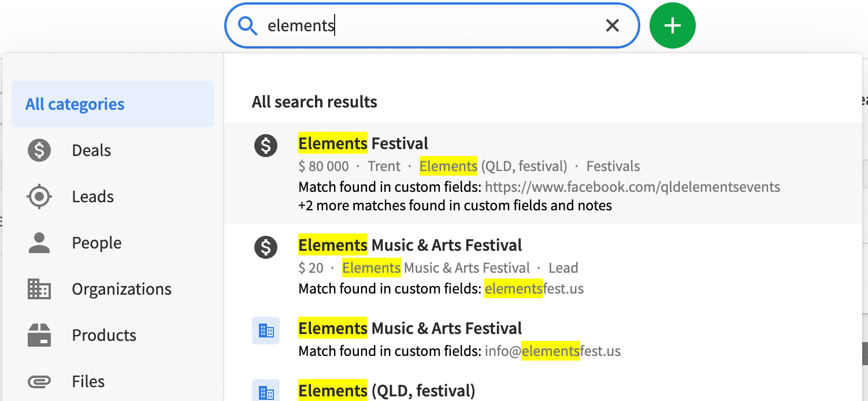
Task: Select the Organizations building icon
Action: point(39,289)
